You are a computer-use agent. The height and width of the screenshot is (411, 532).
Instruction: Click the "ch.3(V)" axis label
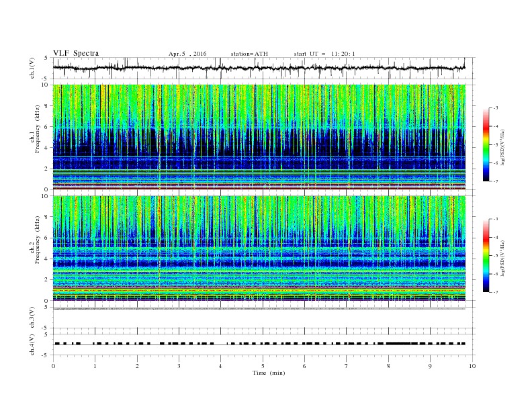pyautogui.click(x=32, y=318)
